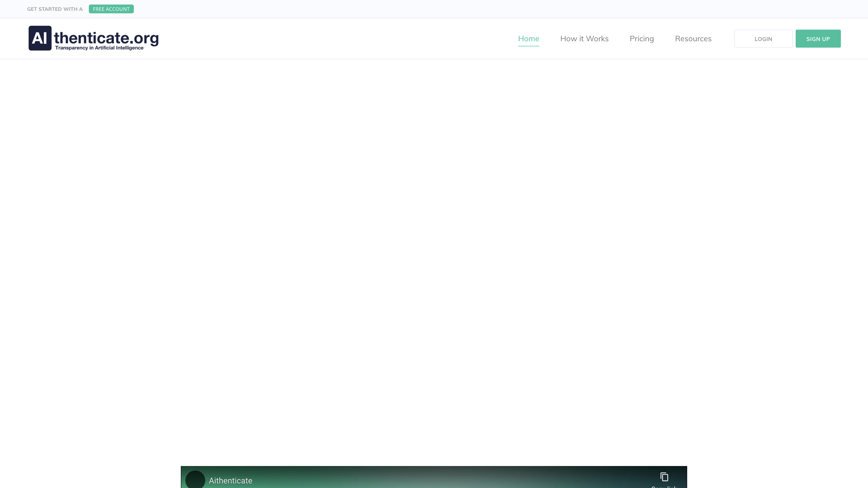Copy the video link via copy icon
The height and width of the screenshot is (488, 868).
664,477
